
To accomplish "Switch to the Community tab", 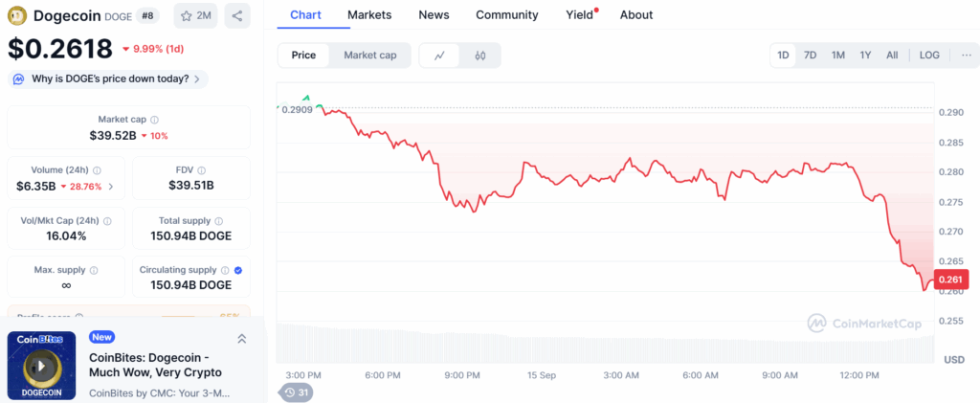I will tap(506, 14).
